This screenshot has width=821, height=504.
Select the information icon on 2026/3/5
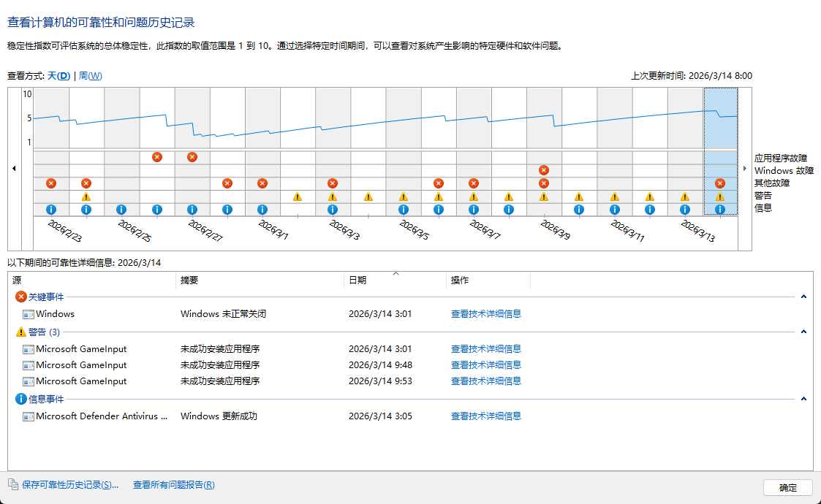403,210
